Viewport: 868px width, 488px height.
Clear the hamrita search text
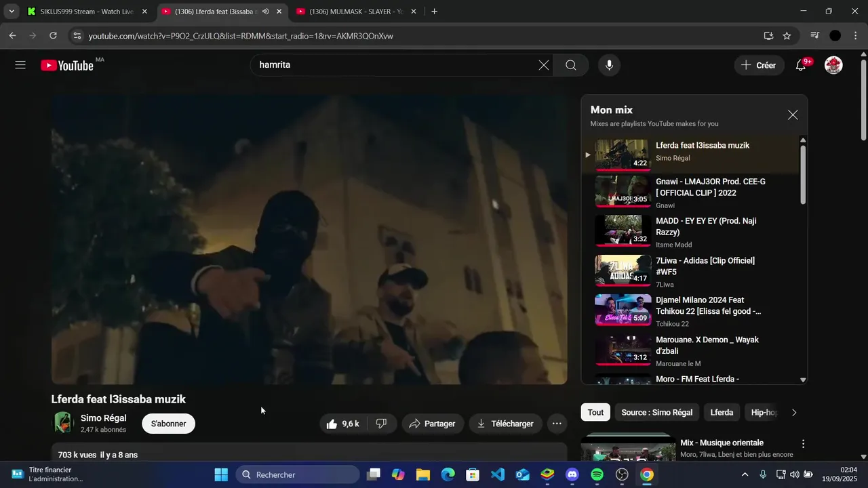click(544, 65)
